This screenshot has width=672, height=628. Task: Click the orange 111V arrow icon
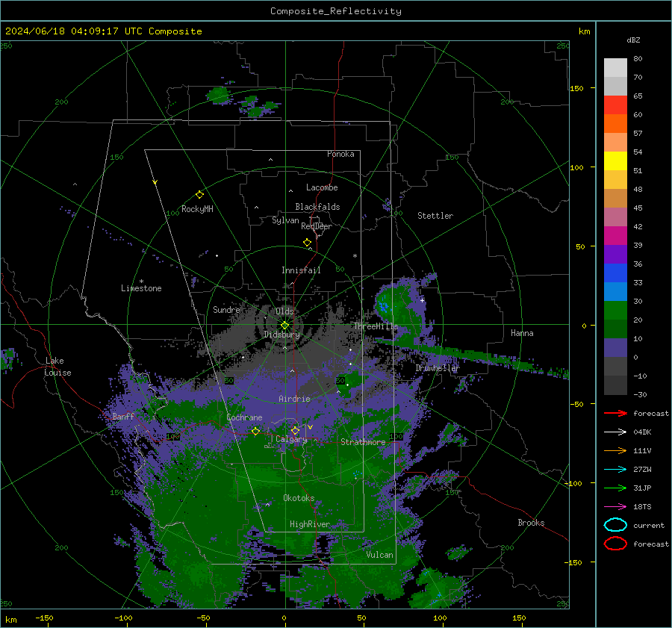(x=615, y=450)
